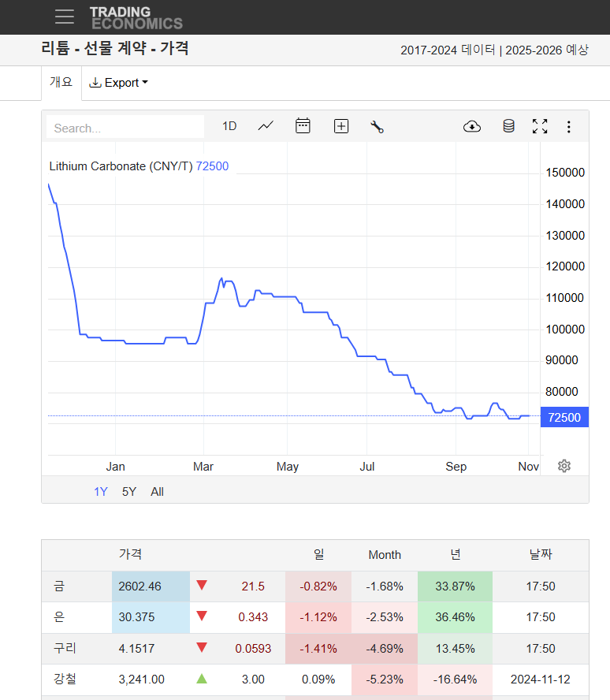This screenshot has width=610, height=700.
Task: Click the Month column header
Action: pos(385,555)
